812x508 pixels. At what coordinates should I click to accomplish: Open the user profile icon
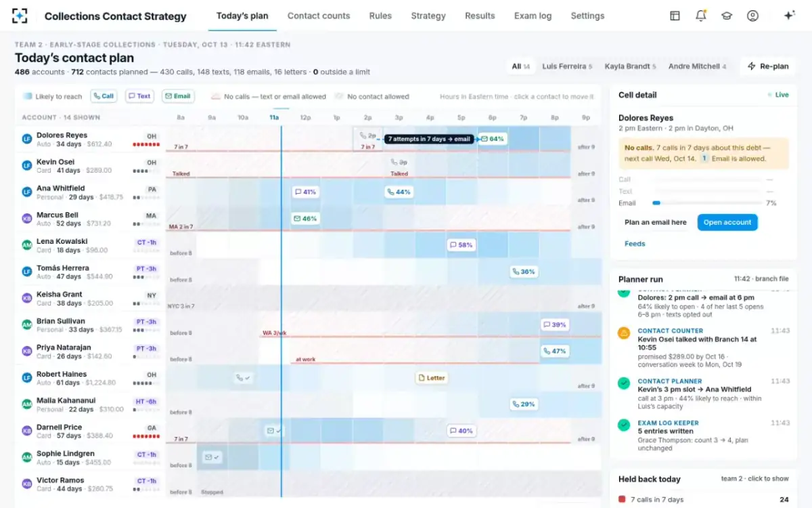click(752, 16)
